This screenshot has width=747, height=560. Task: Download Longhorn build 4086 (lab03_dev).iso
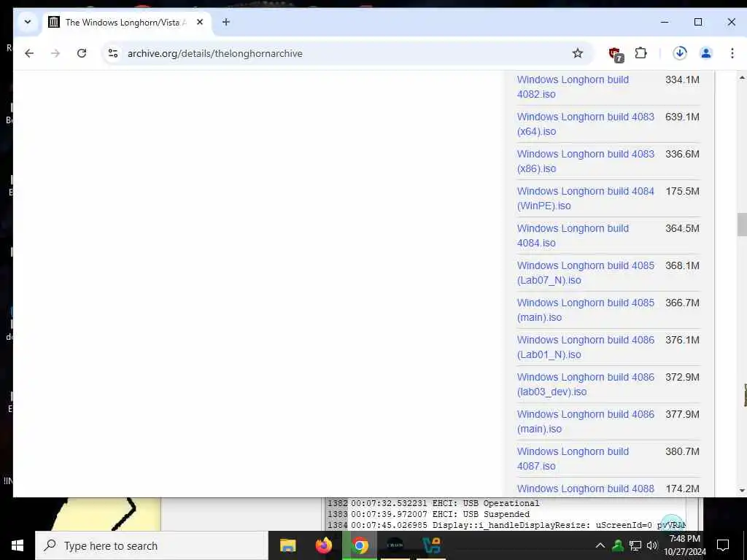click(586, 384)
